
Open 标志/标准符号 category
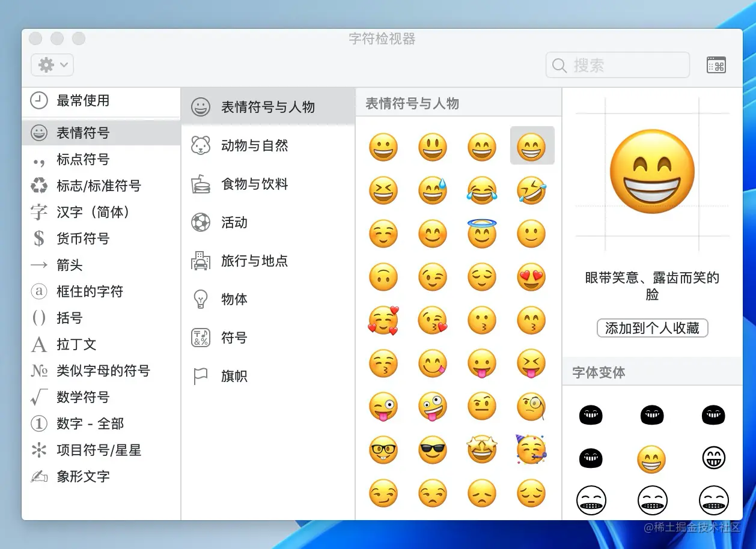pos(101,186)
